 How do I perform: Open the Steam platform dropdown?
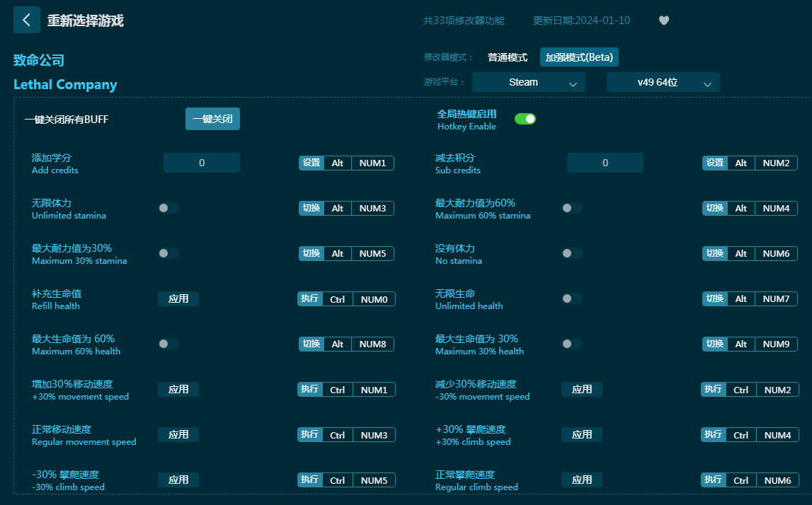click(529, 82)
